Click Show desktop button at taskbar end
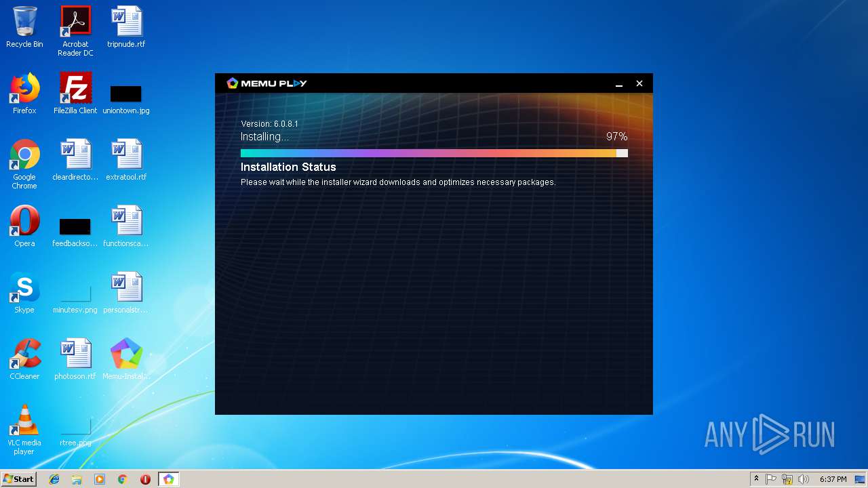The image size is (868, 488). (x=860, y=479)
